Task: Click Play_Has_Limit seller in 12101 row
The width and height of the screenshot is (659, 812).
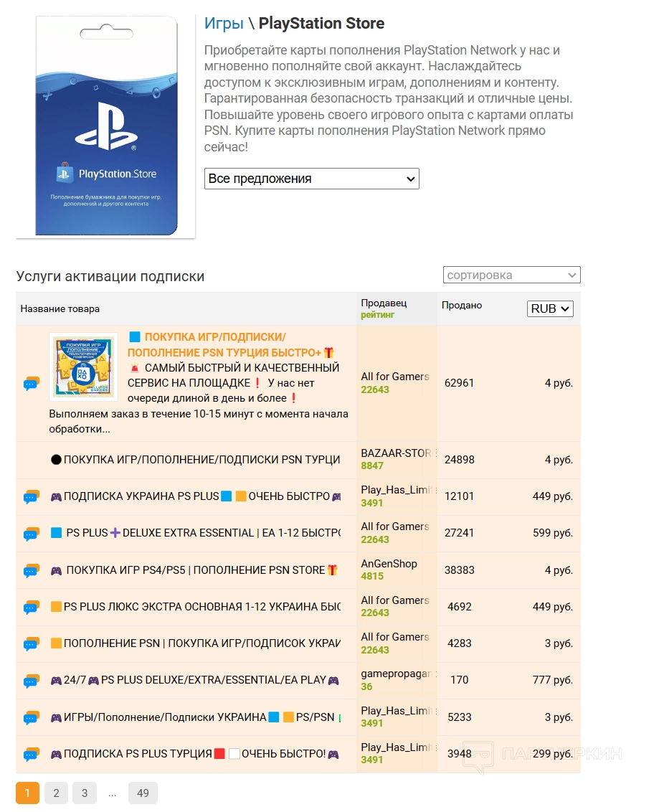Action: pos(399,490)
